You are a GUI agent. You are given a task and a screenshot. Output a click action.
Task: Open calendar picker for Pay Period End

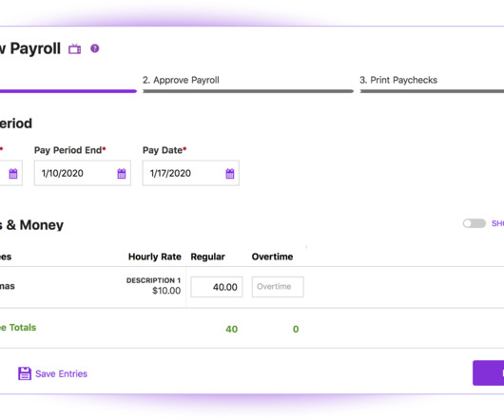tap(122, 173)
